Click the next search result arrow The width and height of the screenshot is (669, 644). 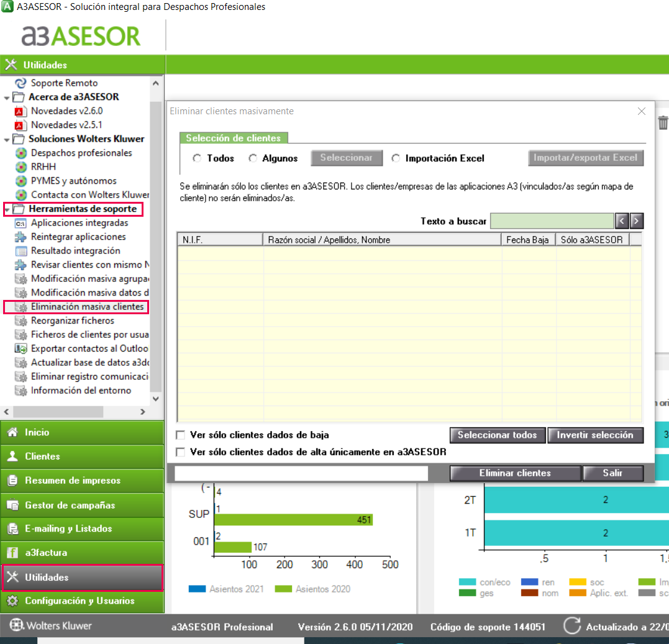pos(637,221)
